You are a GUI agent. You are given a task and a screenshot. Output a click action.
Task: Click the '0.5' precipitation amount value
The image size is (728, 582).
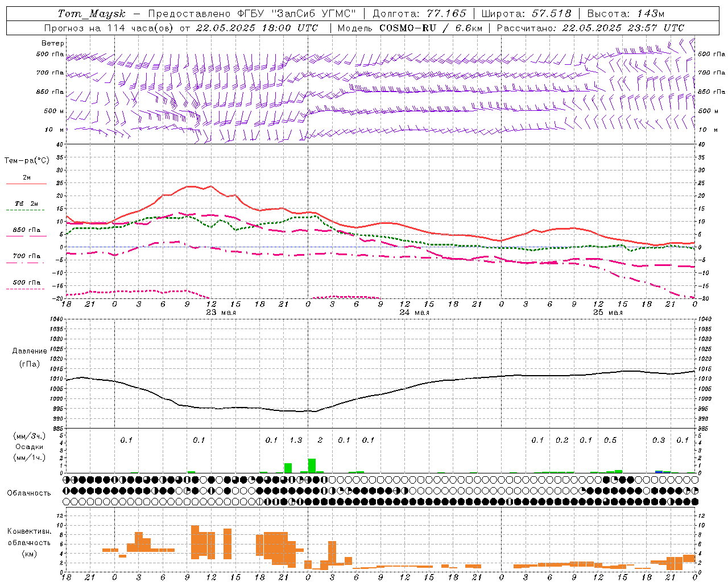[x=610, y=440]
